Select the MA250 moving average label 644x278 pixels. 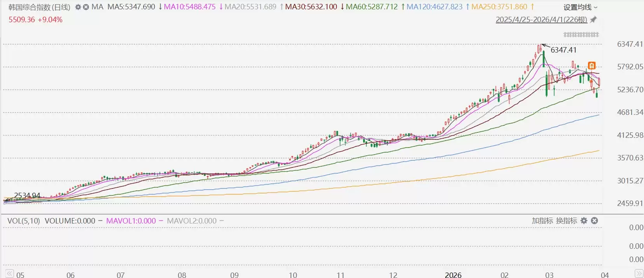pos(499,7)
